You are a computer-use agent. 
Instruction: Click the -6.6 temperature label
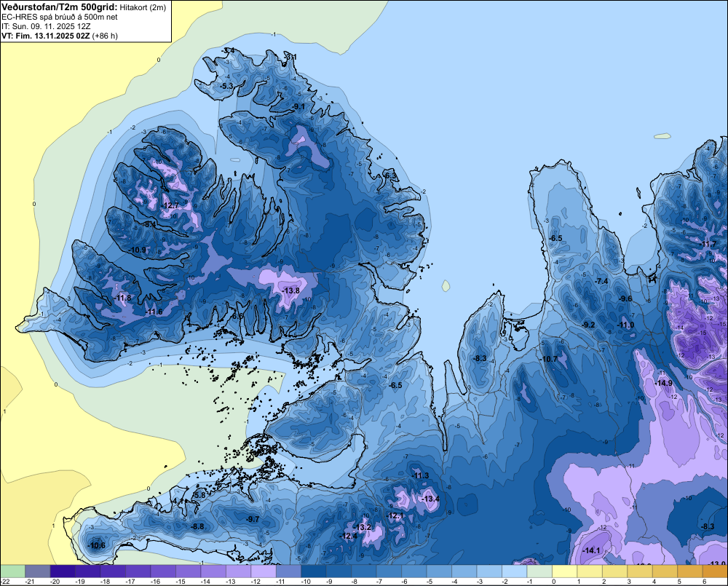237,316
